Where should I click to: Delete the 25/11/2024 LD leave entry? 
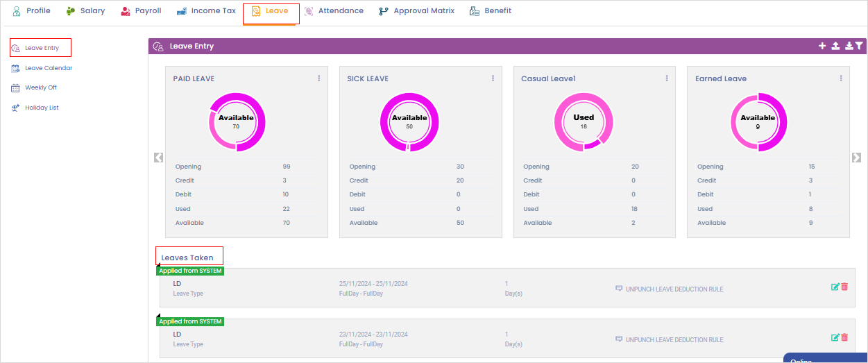tap(844, 287)
